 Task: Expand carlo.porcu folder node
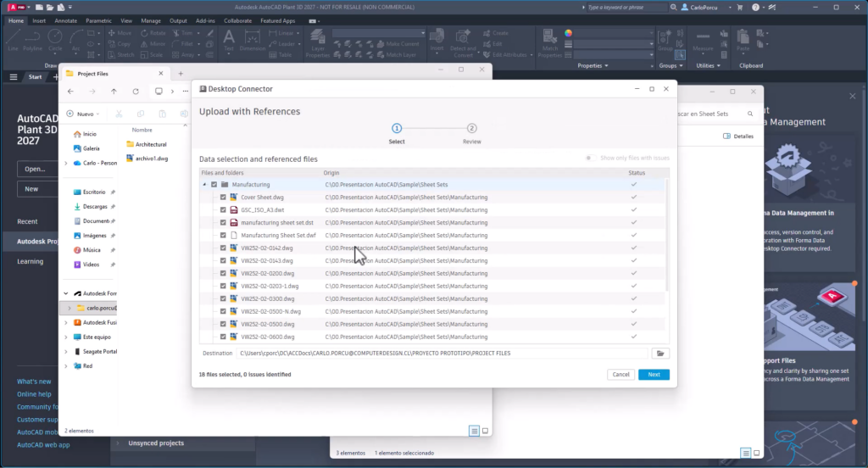tap(70, 308)
